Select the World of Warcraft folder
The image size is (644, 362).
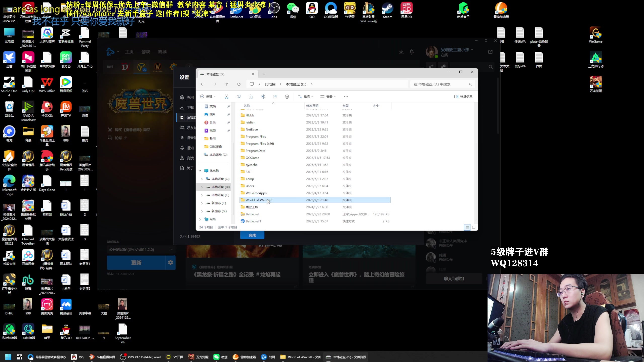(315, 200)
